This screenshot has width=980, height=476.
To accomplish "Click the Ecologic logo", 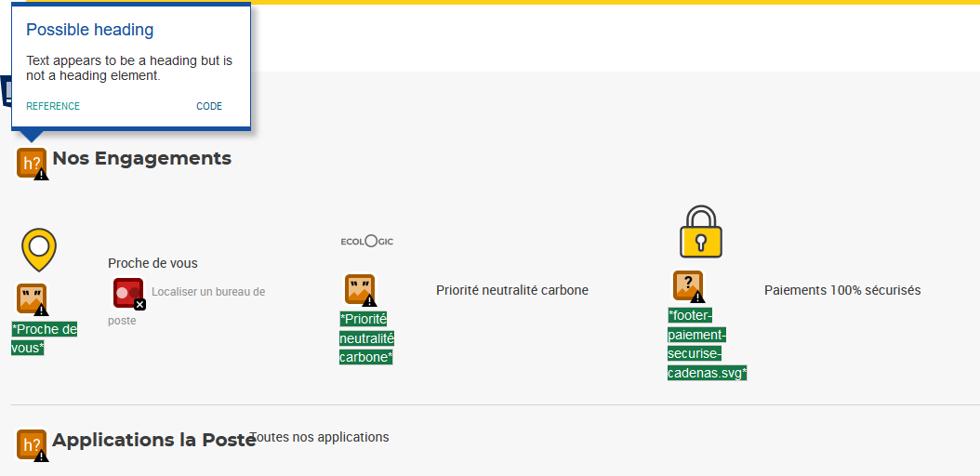I will point(367,242).
